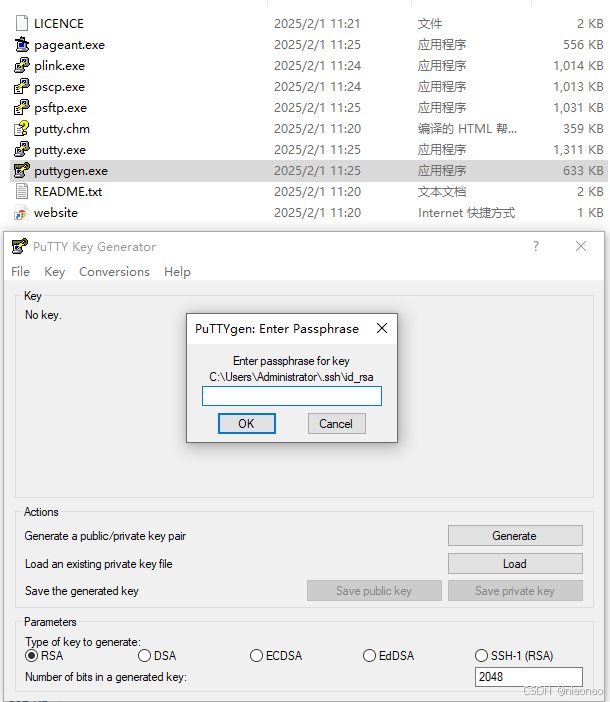Open the File menu
Screen dimensions: 610x702
click(21, 272)
